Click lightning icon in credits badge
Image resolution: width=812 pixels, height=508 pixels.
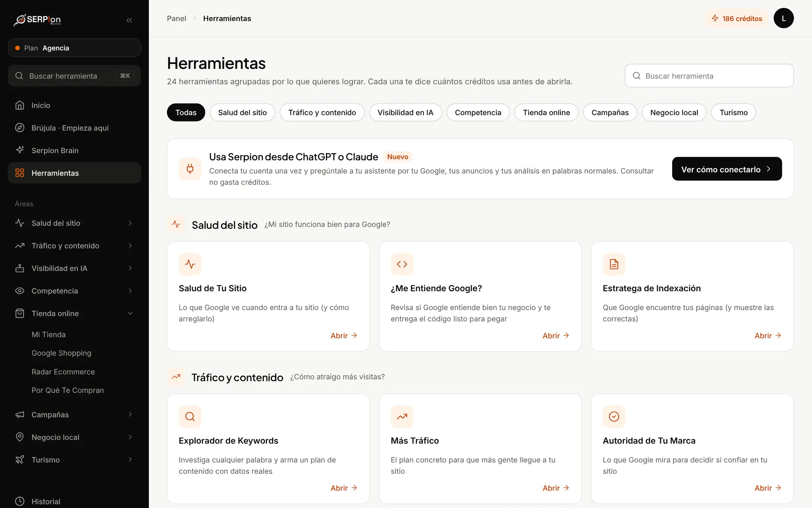pos(715,18)
